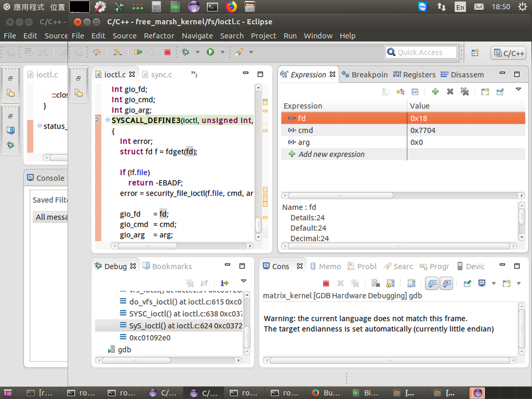The height and width of the screenshot is (399, 532).
Task: Open the Terminal icon in the top panel
Action: point(212,6)
